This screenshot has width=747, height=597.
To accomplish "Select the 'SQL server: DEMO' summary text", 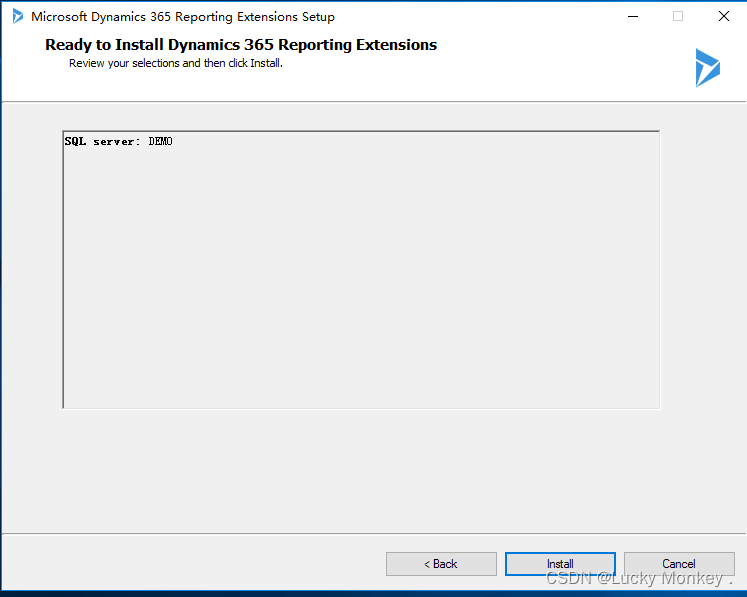I will point(119,142).
